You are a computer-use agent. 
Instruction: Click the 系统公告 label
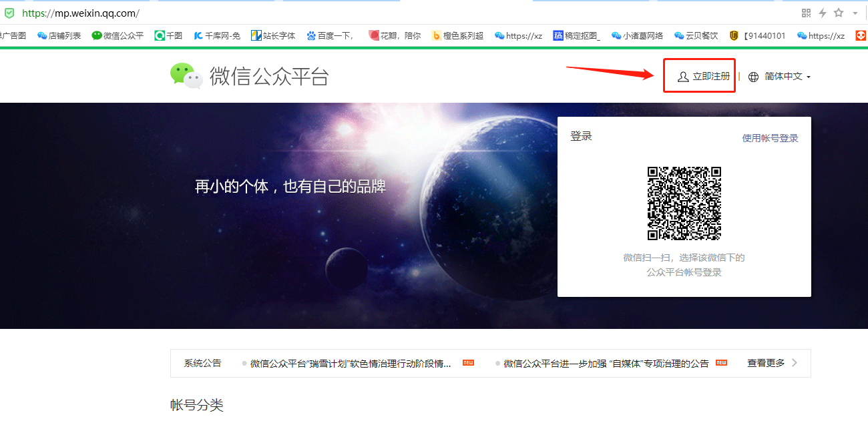click(x=202, y=364)
